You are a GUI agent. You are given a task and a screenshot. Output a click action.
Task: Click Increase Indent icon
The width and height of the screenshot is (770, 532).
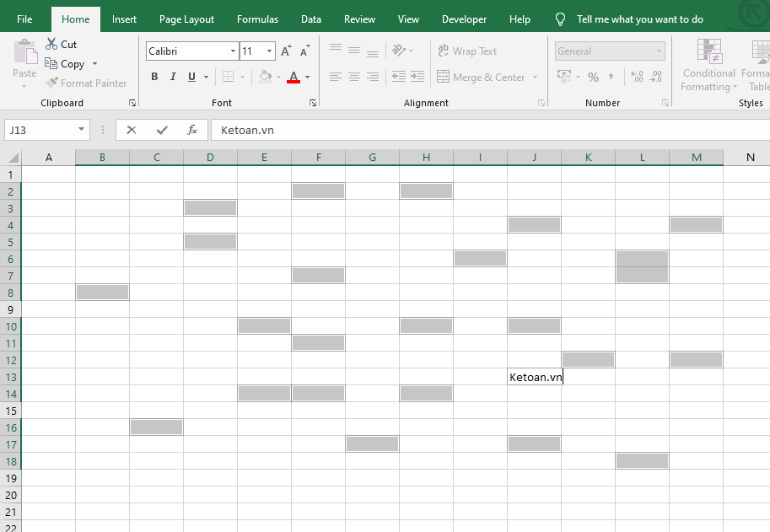pos(417,76)
